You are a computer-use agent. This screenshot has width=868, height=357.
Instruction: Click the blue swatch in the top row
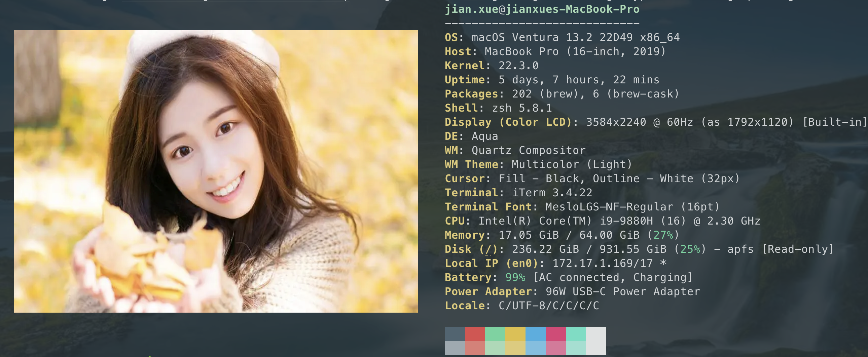(x=536, y=334)
